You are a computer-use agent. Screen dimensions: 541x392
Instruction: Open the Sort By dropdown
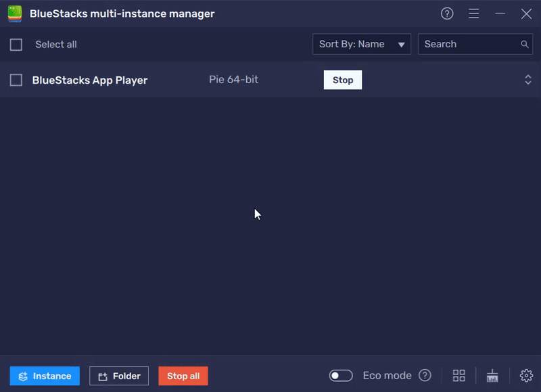pos(361,44)
